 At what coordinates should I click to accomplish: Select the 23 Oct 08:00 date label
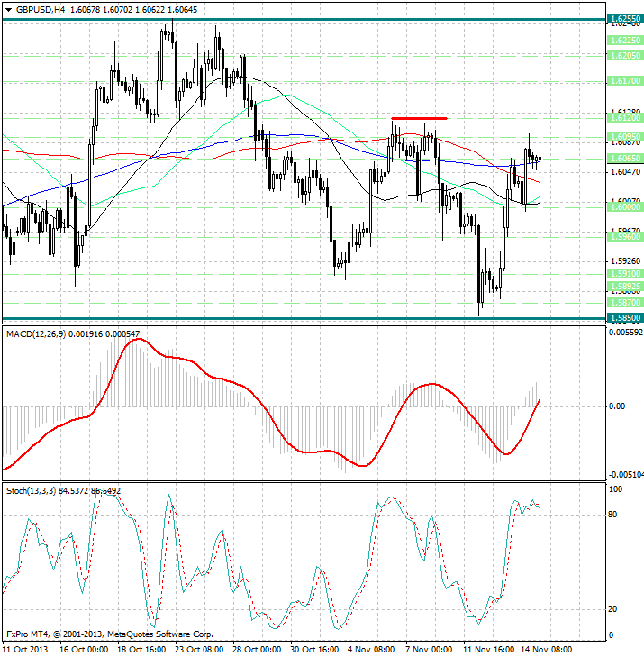[x=199, y=650]
